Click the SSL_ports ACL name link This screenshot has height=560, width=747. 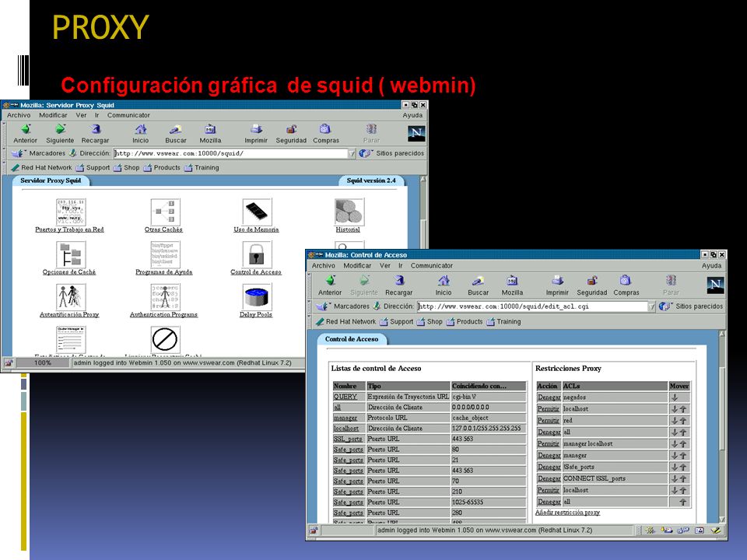[347, 439]
